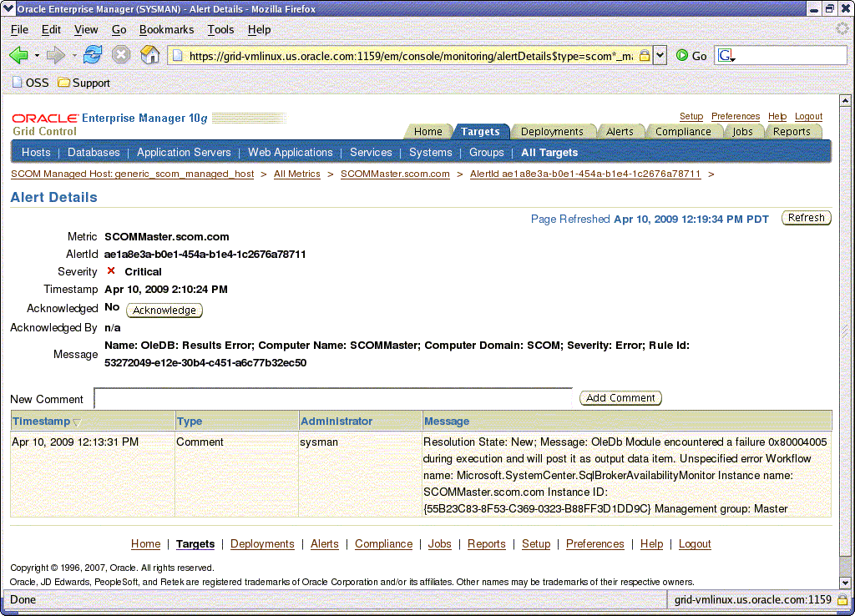Open the Google search engine icon
This screenshot has width=855, height=616.
click(x=726, y=55)
